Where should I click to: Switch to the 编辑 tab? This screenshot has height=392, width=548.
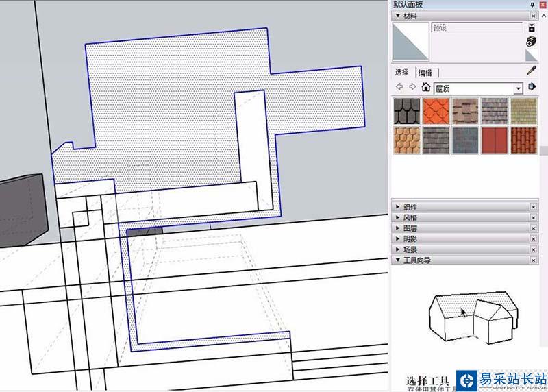[x=425, y=73]
